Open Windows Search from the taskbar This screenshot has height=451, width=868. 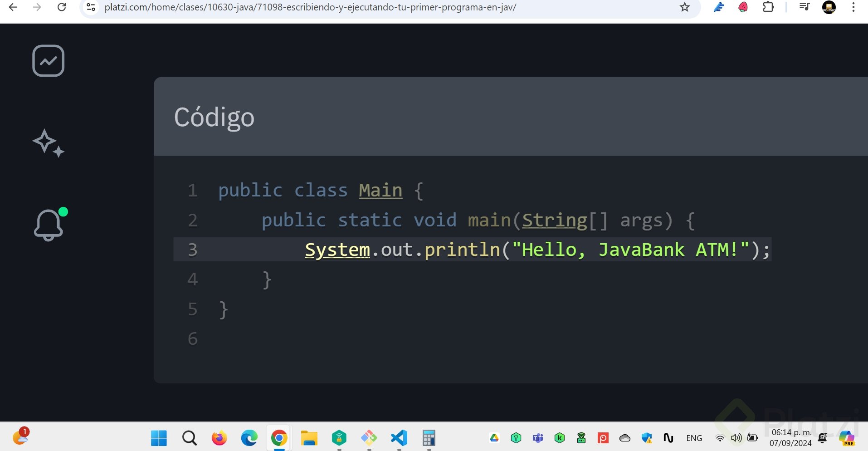(189, 438)
